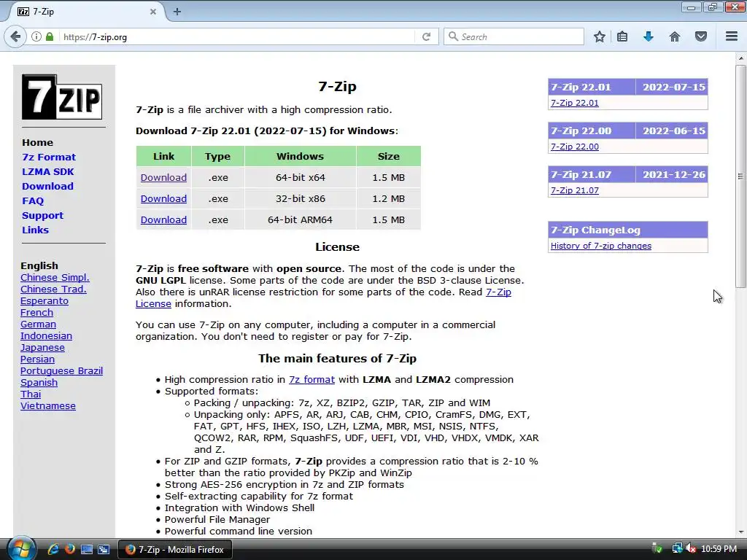Select the 7-Zip - Mozilla Firefox taskbar button

(175, 550)
